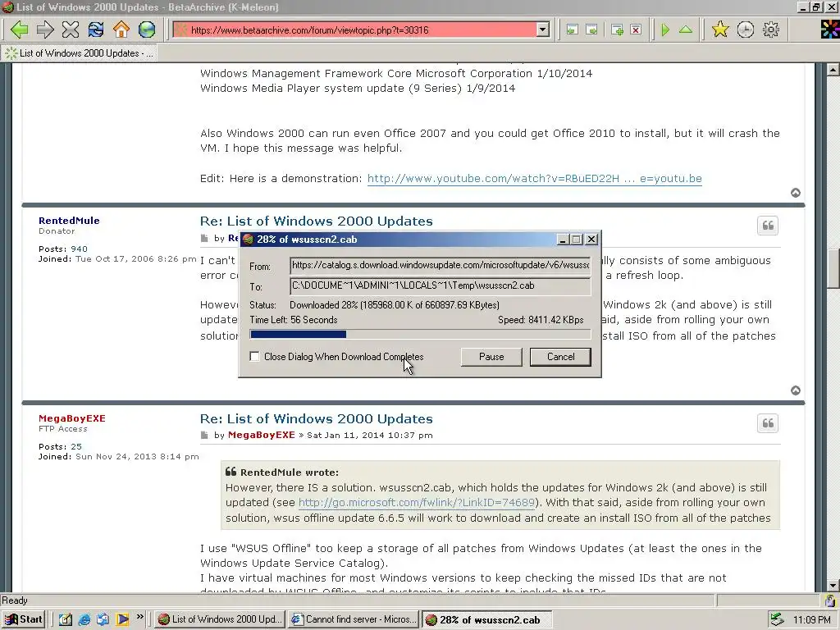
Task: Quote MegaBoyEXE's post with the quote icon
Action: tap(768, 423)
